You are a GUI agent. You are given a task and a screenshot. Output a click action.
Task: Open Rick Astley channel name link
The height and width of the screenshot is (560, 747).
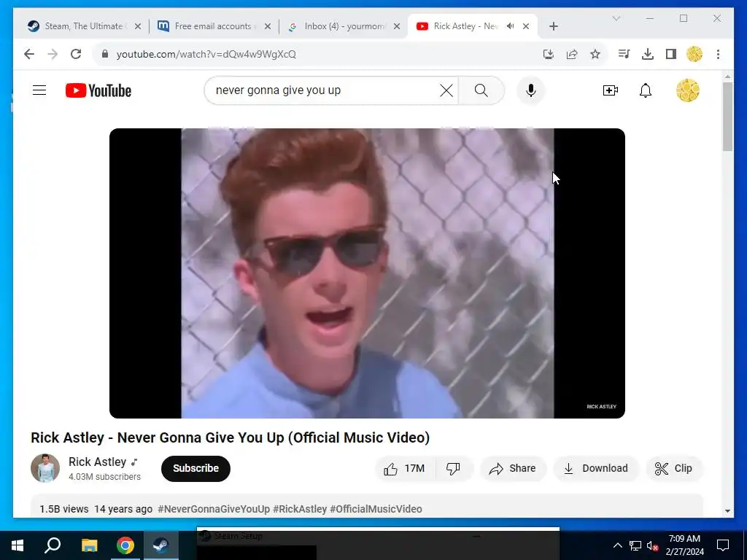click(97, 462)
